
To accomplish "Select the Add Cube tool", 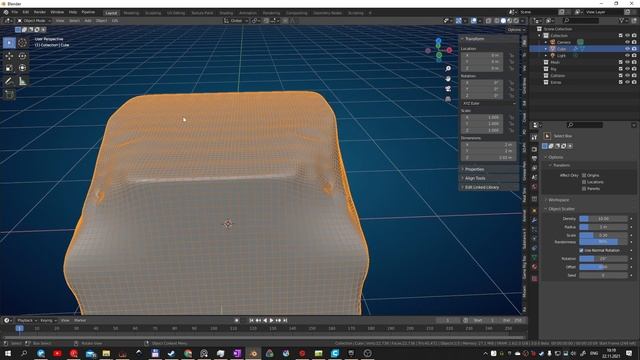I will (9, 95).
